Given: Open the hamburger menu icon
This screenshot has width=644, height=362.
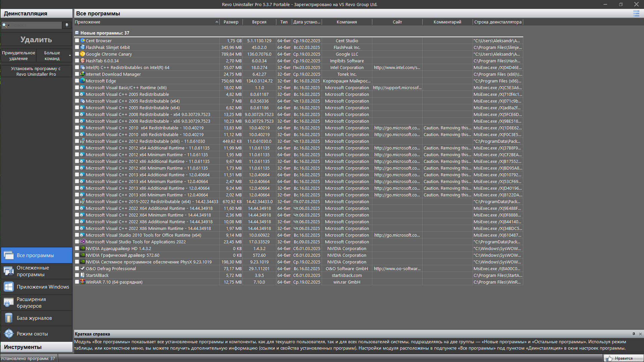Looking at the screenshot, I should pos(636,13).
